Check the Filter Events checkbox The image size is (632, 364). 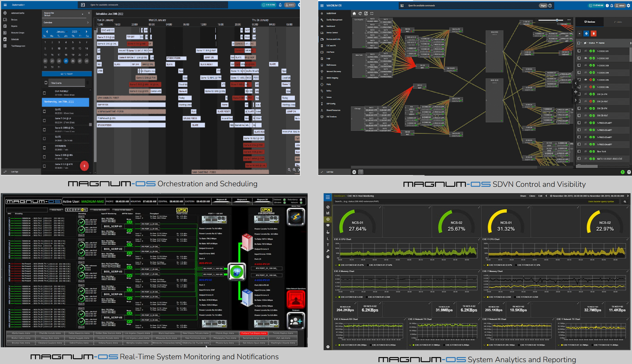click(x=46, y=83)
